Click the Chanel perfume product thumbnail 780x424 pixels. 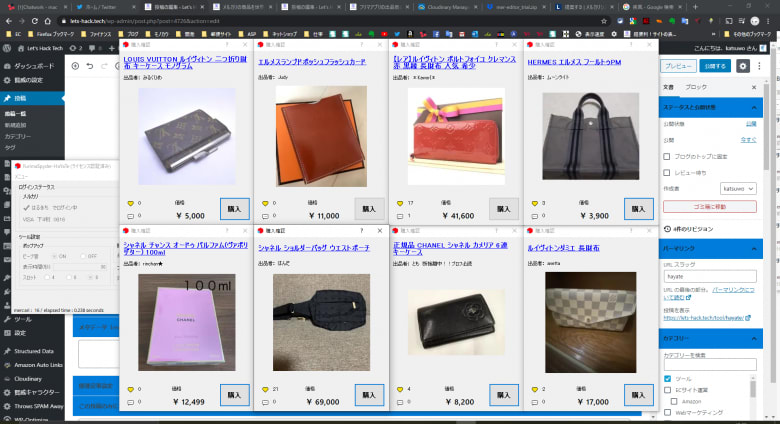pos(187,322)
